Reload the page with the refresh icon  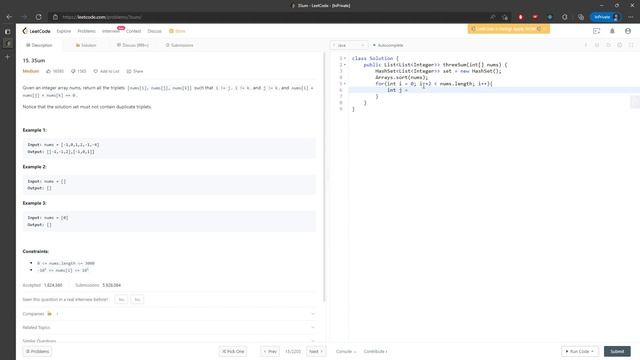click(x=38, y=17)
